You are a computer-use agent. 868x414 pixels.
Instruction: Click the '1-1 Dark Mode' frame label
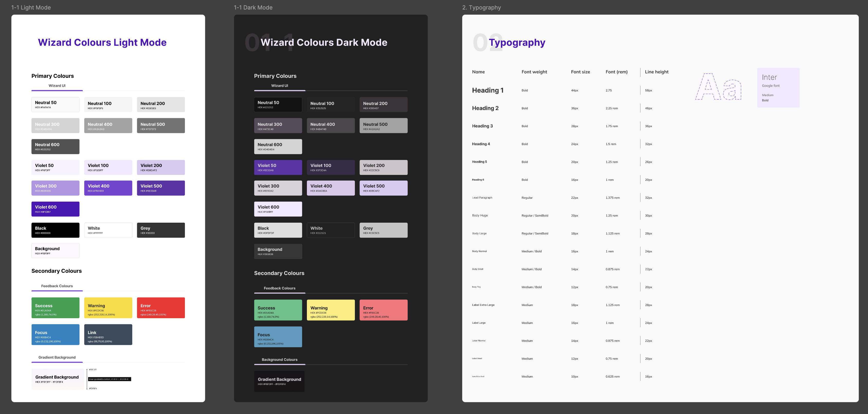coord(253,7)
